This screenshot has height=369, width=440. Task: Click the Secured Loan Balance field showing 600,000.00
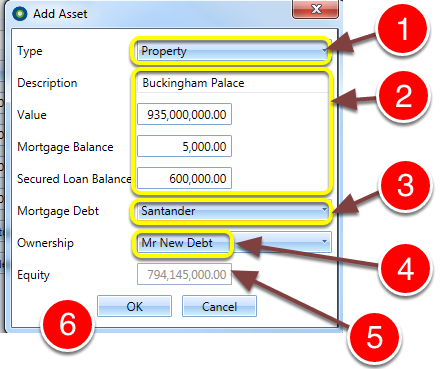pos(184,178)
